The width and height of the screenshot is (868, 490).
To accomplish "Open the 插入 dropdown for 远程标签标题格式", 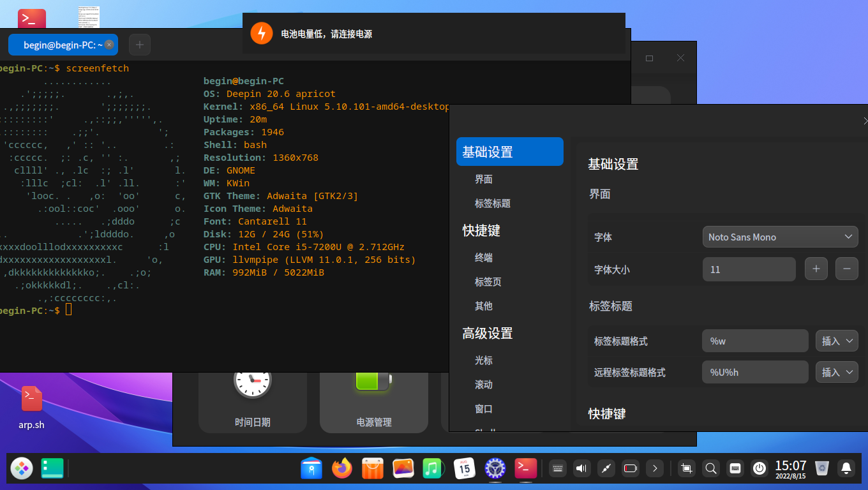I will point(837,371).
